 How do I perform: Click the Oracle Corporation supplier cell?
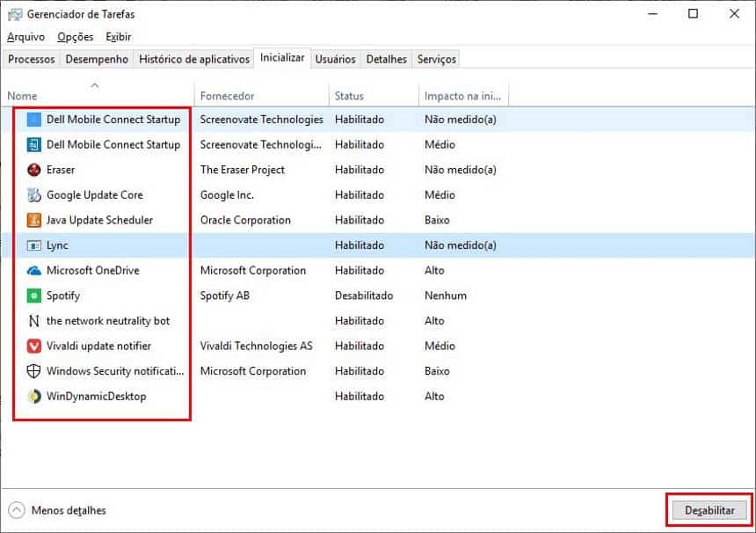tap(245, 220)
